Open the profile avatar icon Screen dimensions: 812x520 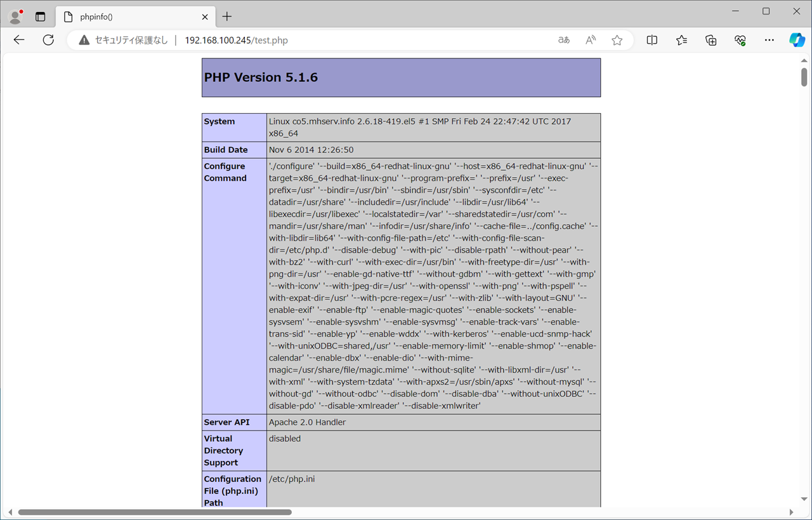coord(15,17)
